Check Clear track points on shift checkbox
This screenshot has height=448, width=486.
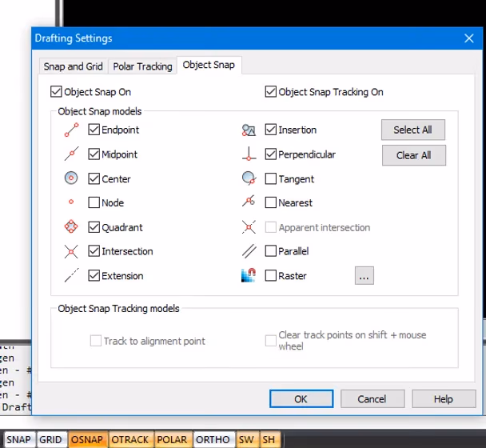tap(271, 341)
